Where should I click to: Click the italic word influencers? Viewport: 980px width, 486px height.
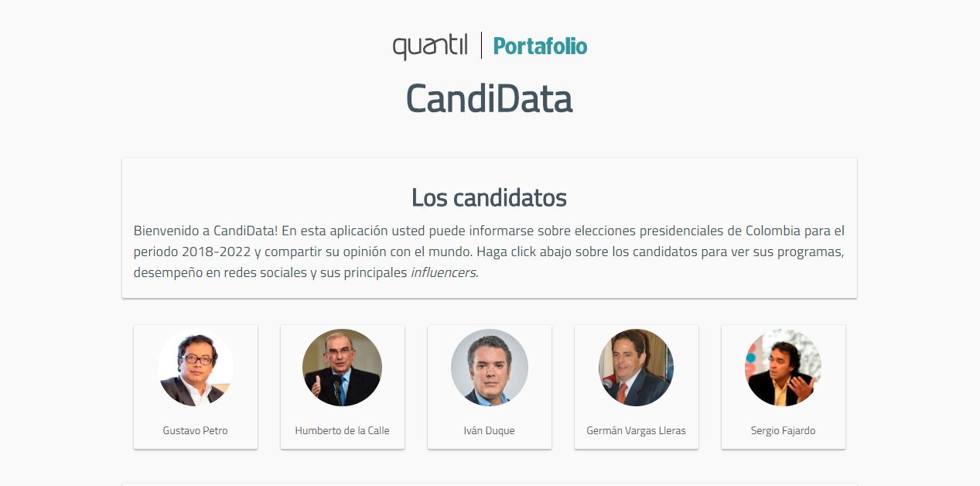pyautogui.click(x=442, y=272)
